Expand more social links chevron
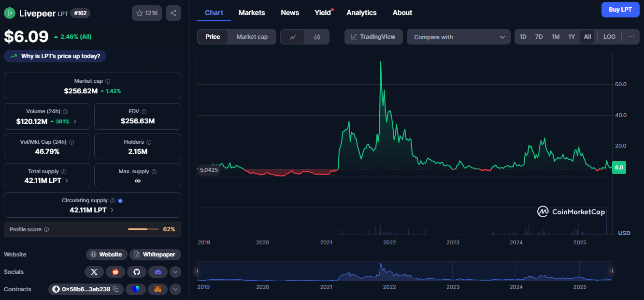The width and height of the screenshot is (644, 300). coord(175,271)
